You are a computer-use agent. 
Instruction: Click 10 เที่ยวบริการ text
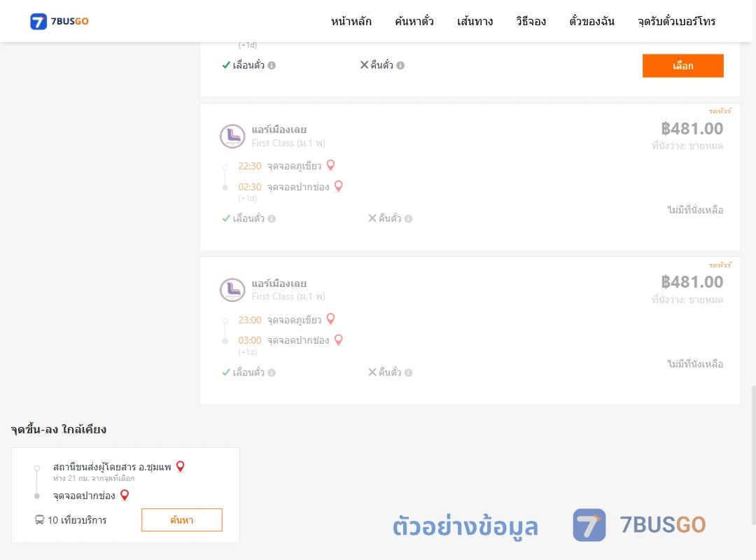(x=77, y=520)
